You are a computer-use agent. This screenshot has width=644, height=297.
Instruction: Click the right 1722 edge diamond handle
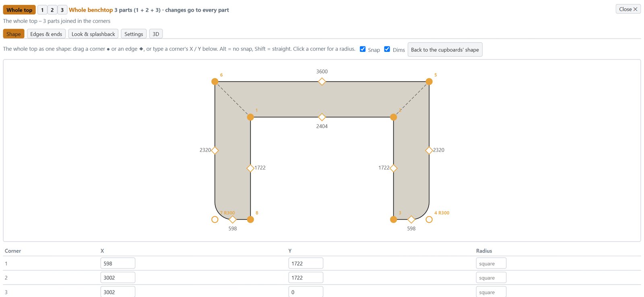point(394,168)
